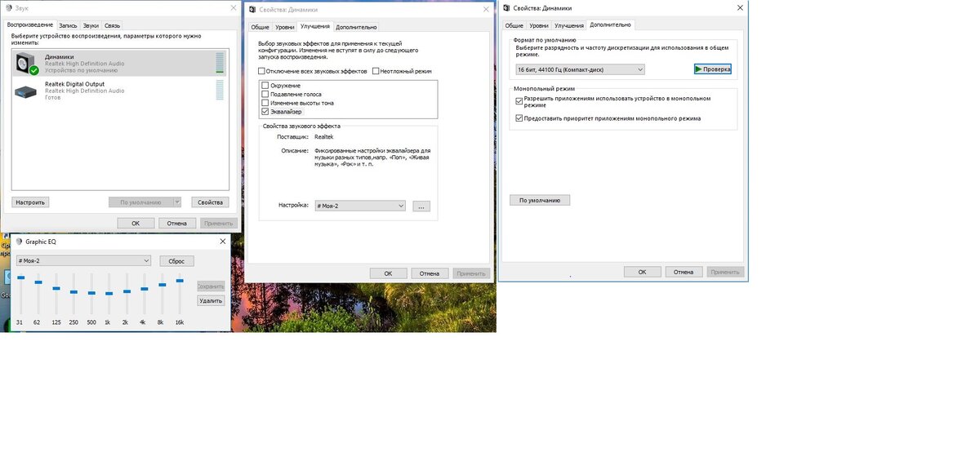Click the Настроить button in Sound window
This screenshot has width=980, height=457.
point(30,202)
